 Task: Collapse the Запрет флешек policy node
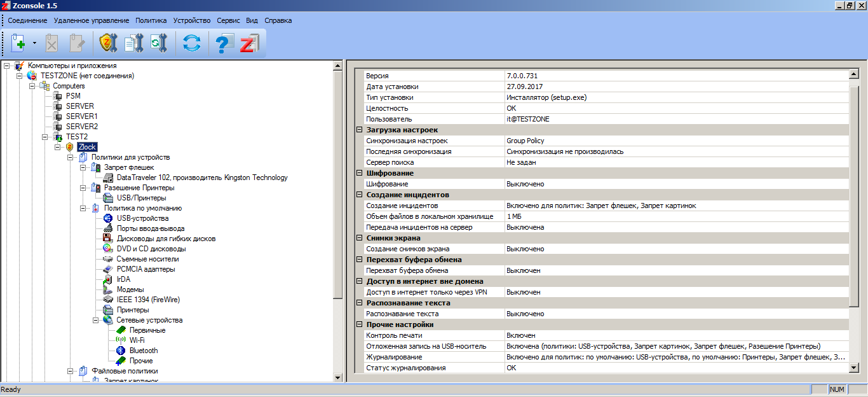coord(83,167)
